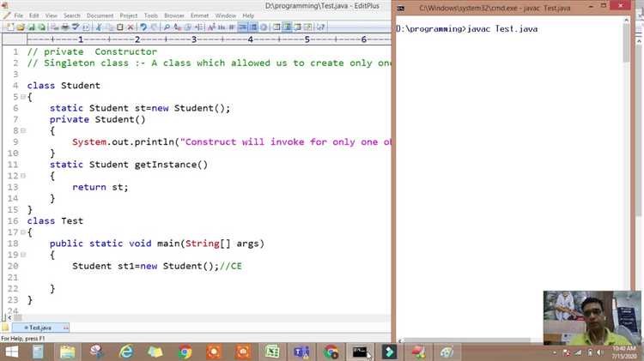Undo the last edit with the blue arrow icon
The height and width of the screenshot is (361, 644).
[x=143, y=27]
